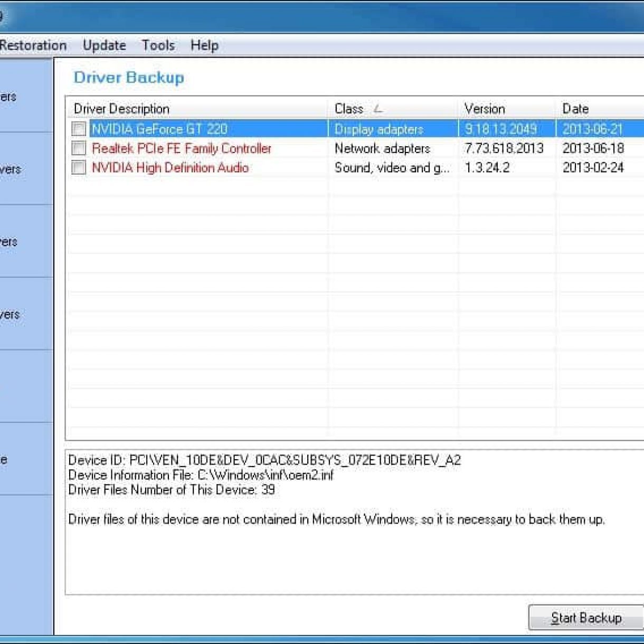Click the 'Sound, video and g...' class cell
Image resolution: width=644 pixels, height=644 pixels.
point(392,168)
